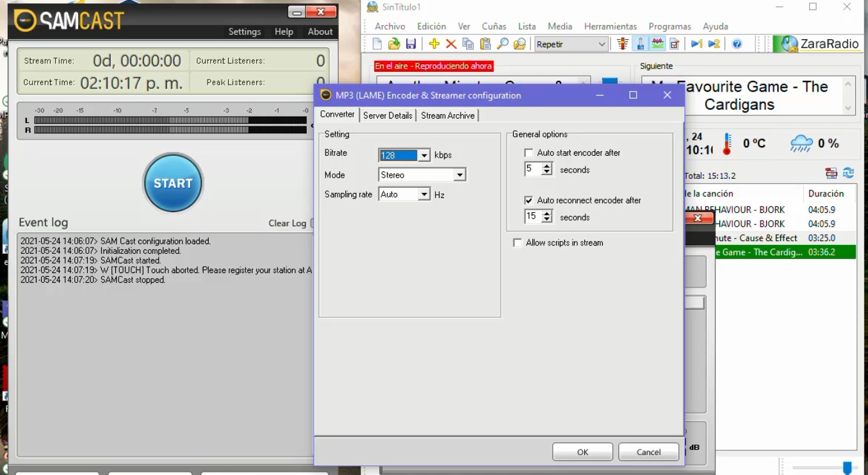Click the left channel VU meter bar

click(170, 120)
